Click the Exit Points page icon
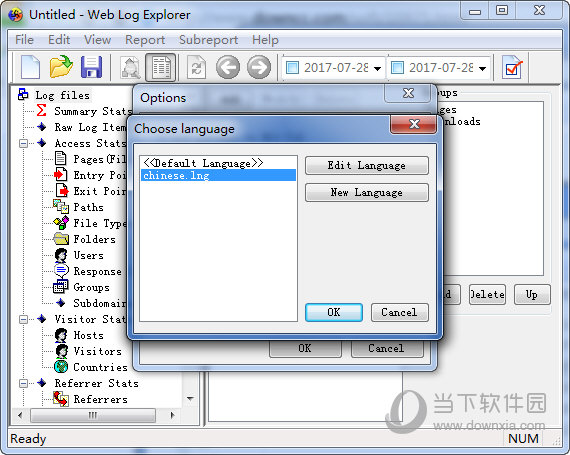The height and width of the screenshot is (455, 570). tap(62, 190)
